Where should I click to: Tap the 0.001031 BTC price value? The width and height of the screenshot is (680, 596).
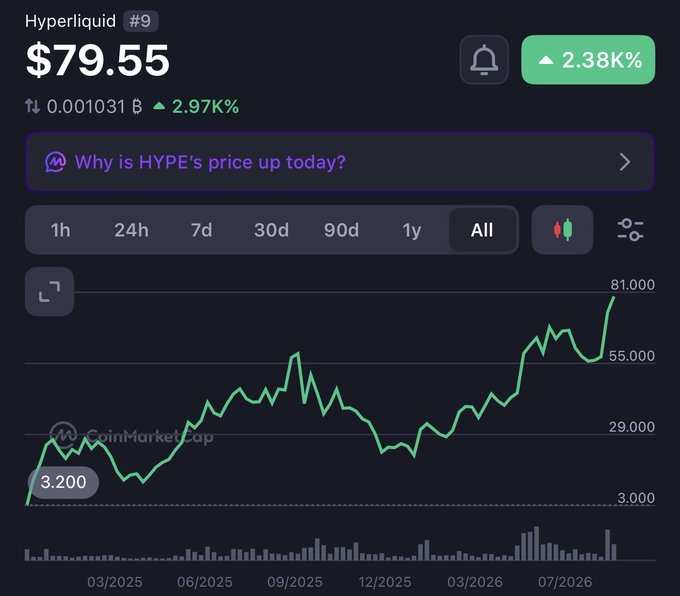(x=95, y=106)
